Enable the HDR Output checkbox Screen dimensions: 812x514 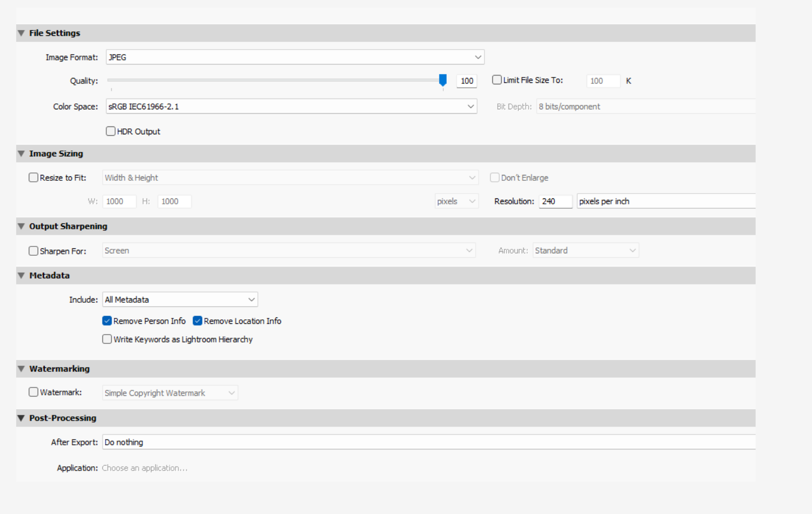(x=111, y=131)
